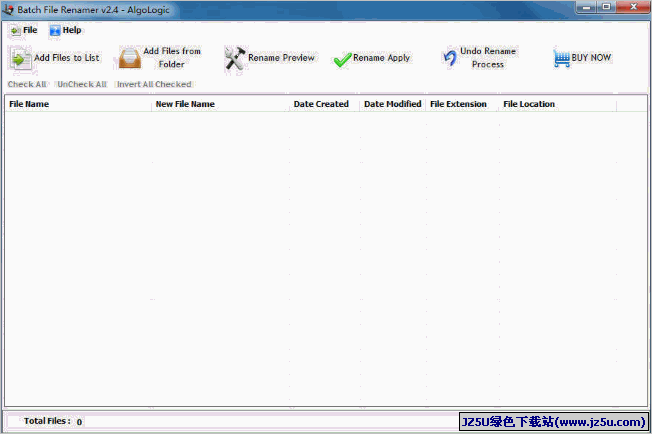652x434 pixels.
Task: Sort by File Name column header
Action: pyautogui.click(x=78, y=104)
